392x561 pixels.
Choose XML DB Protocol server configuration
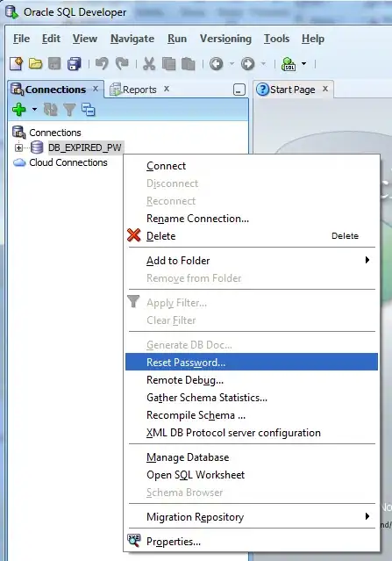click(252, 433)
